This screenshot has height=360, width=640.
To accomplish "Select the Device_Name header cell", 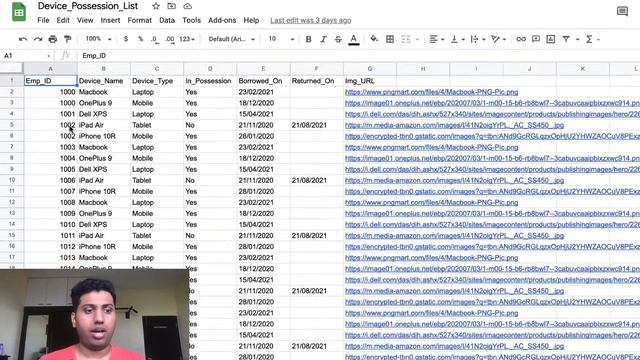I will (x=104, y=81).
